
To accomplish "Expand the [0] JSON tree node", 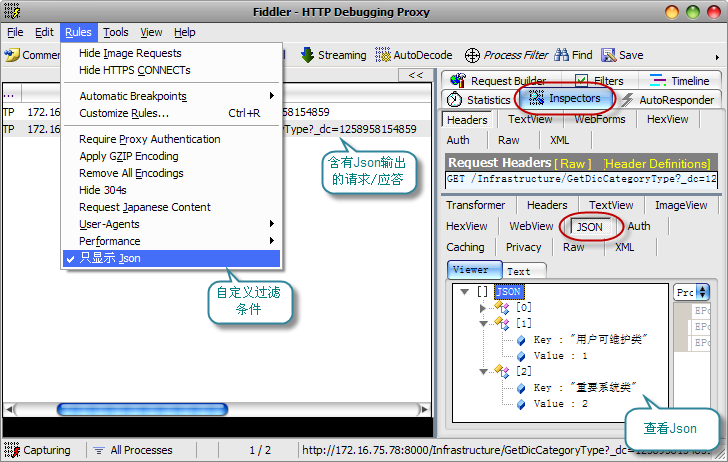I will [x=483, y=308].
